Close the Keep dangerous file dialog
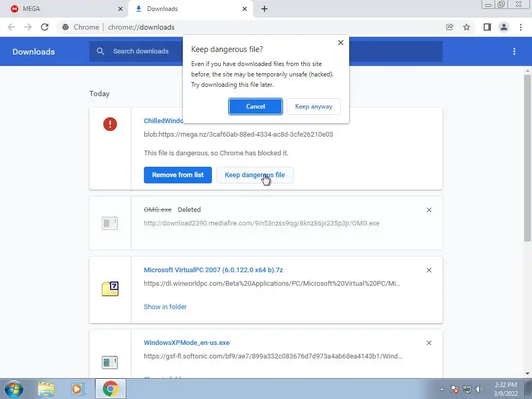532x399 pixels. 341,43
